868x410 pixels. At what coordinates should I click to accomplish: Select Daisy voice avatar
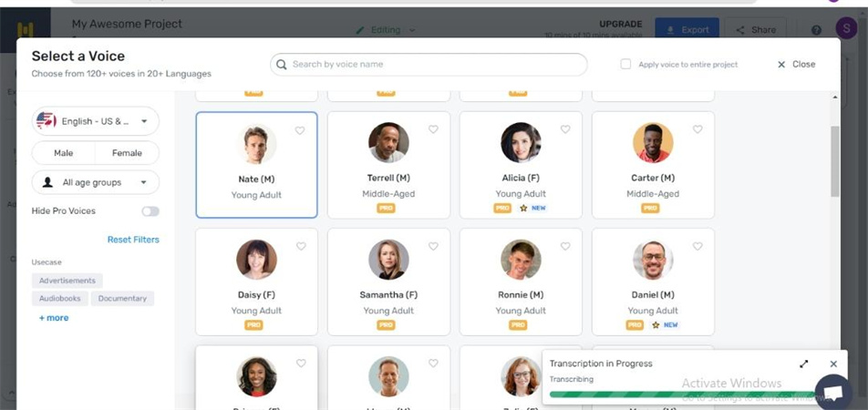(256, 260)
